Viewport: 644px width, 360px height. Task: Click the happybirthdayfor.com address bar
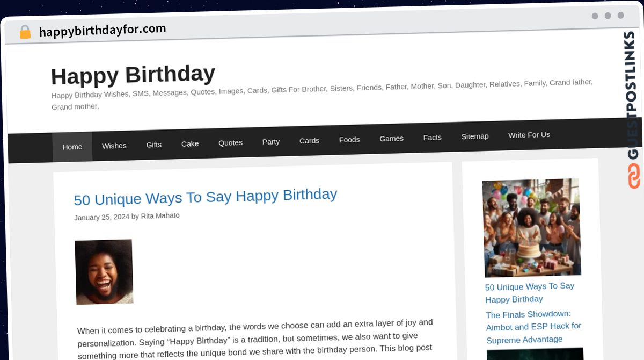click(103, 28)
